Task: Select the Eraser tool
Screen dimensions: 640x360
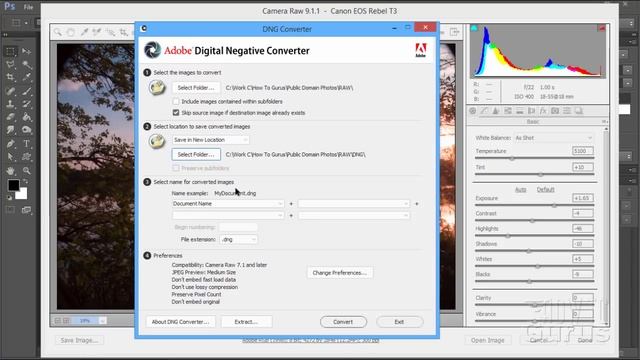Action: pos(10,117)
